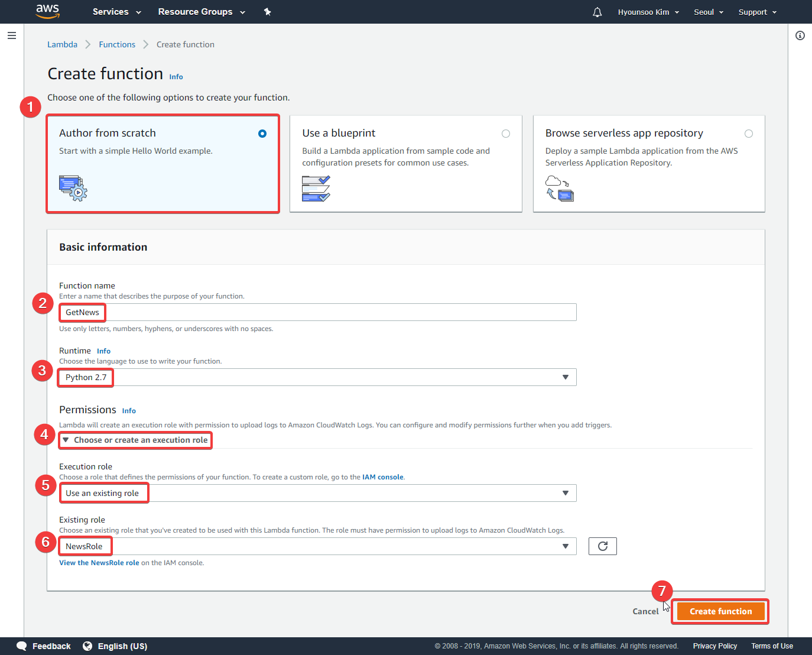Image resolution: width=812 pixels, height=655 pixels.
Task: Open the hamburger side navigation menu
Action: pos(11,35)
